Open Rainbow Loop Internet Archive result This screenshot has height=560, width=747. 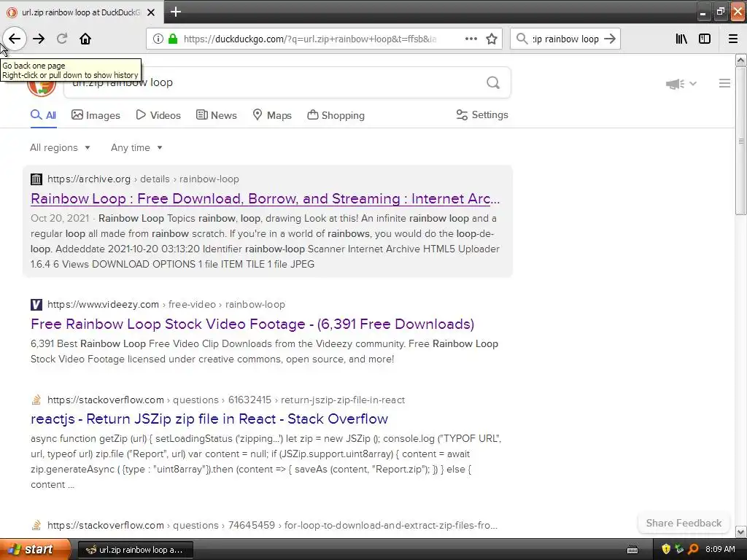tap(266, 198)
